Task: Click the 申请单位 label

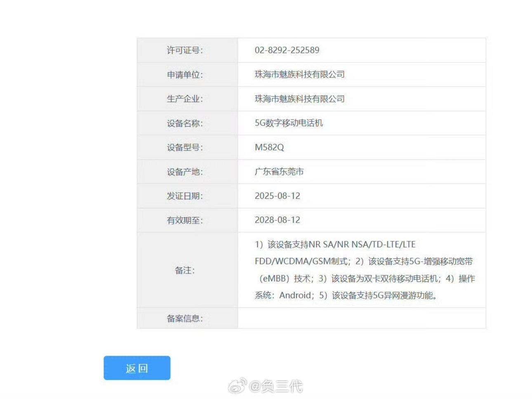Action: [x=185, y=75]
